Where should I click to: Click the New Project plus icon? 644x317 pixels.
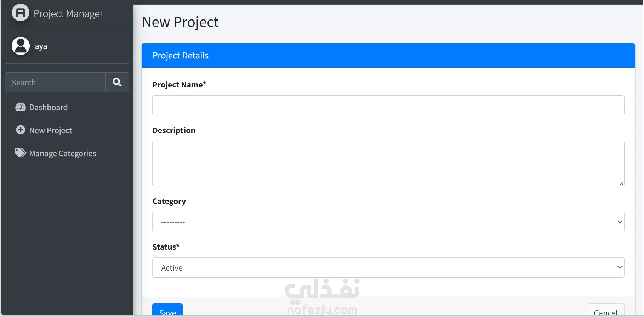21,130
